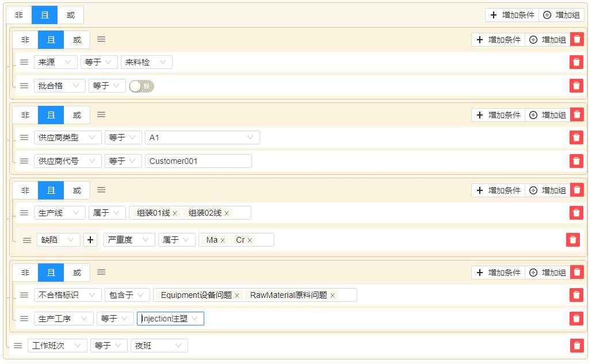The width and height of the screenshot is (592, 364).
Task: Open the 来料检 value dropdown
Action: click(x=147, y=62)
